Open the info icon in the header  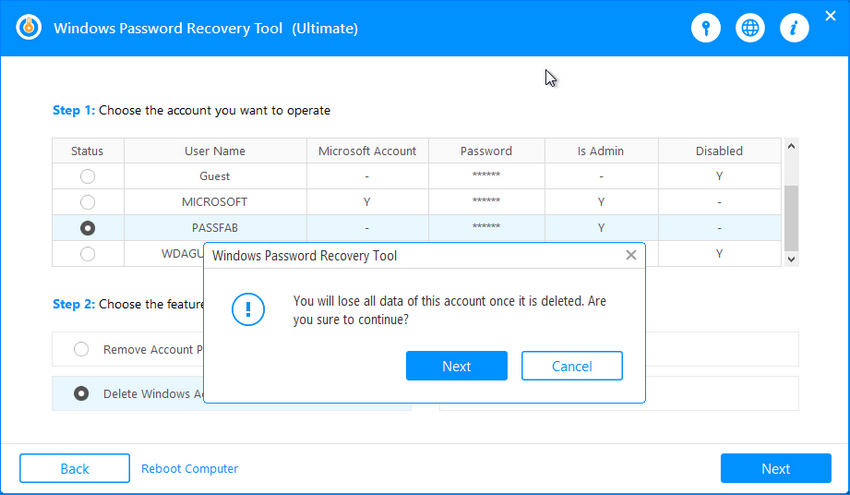pyautogui.click(x=794, y=28)
